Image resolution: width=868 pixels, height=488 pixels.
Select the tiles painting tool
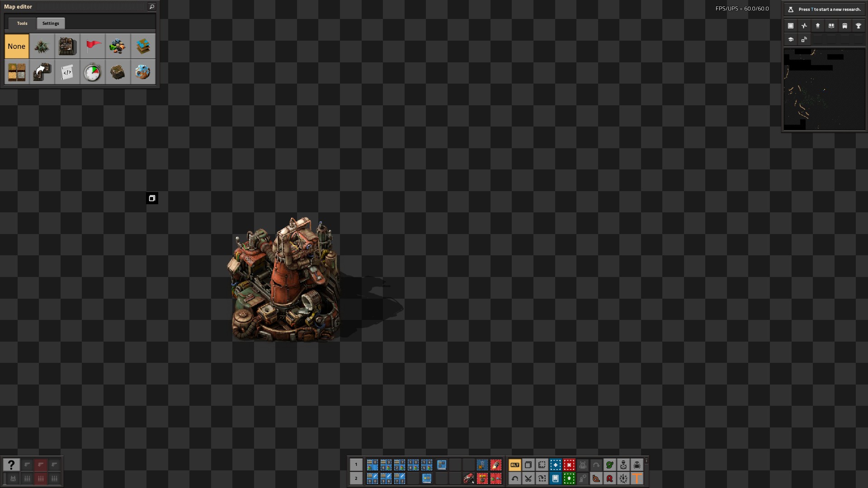pos(17,72)
